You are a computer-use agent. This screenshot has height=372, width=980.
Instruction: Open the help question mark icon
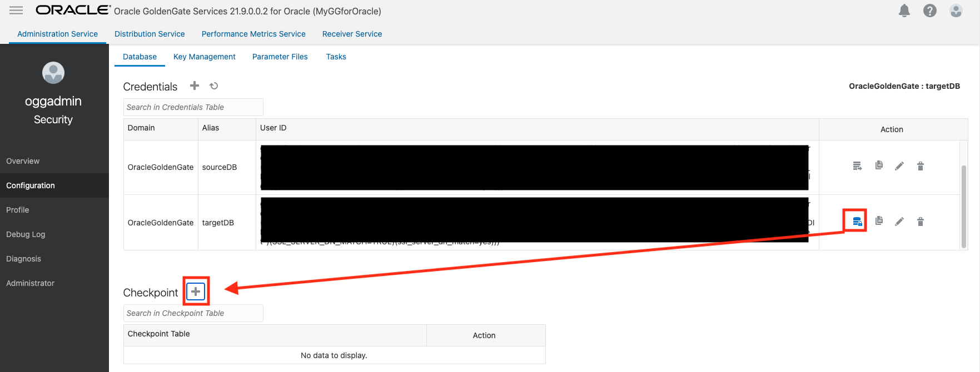click(x=930, y=11)
